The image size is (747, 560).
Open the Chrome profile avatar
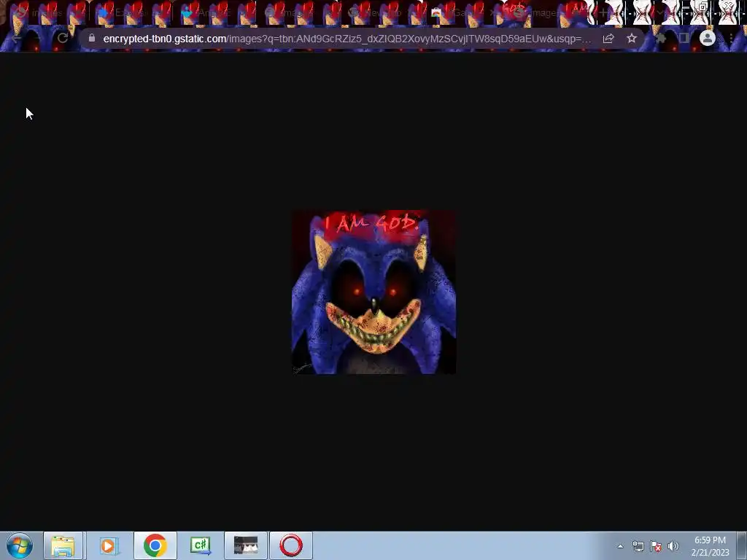708,38
